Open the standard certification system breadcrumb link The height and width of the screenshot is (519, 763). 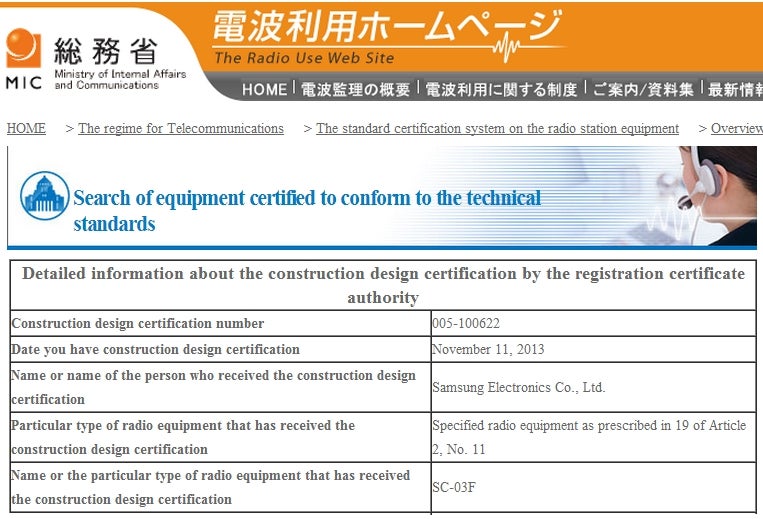tap(497, 128)
